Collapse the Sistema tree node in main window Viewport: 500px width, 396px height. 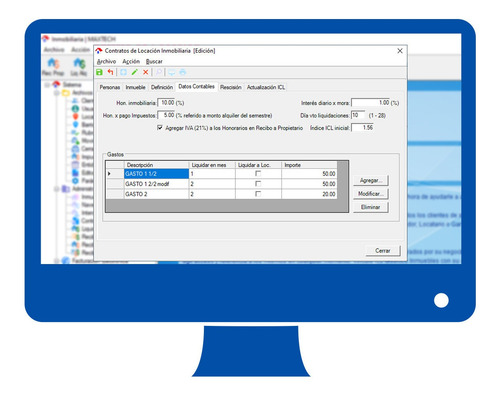click(47, 85)
